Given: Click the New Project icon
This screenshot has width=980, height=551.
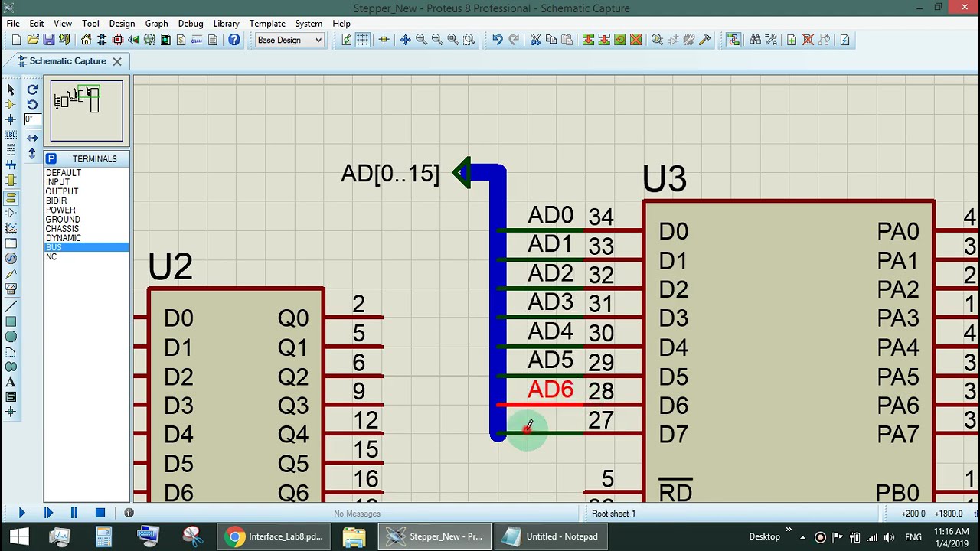Looking at the screenshot, I should [x=16, y=40].
